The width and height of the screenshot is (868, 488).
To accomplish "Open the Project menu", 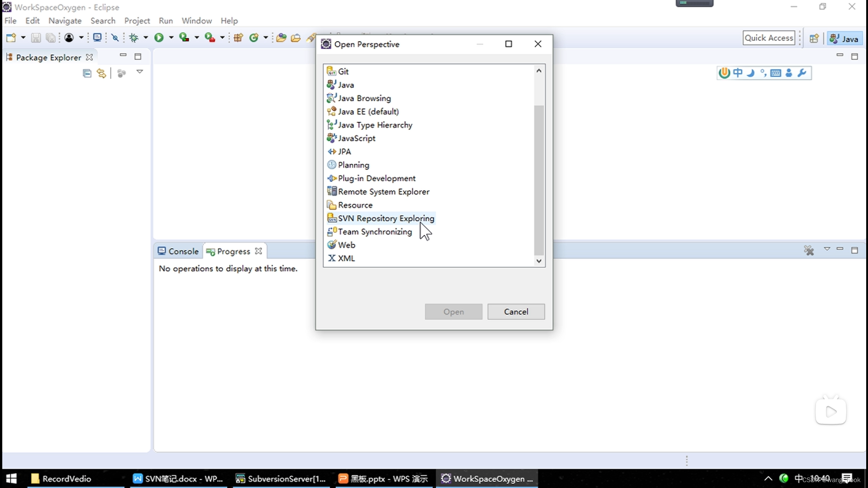I will 137,21.
